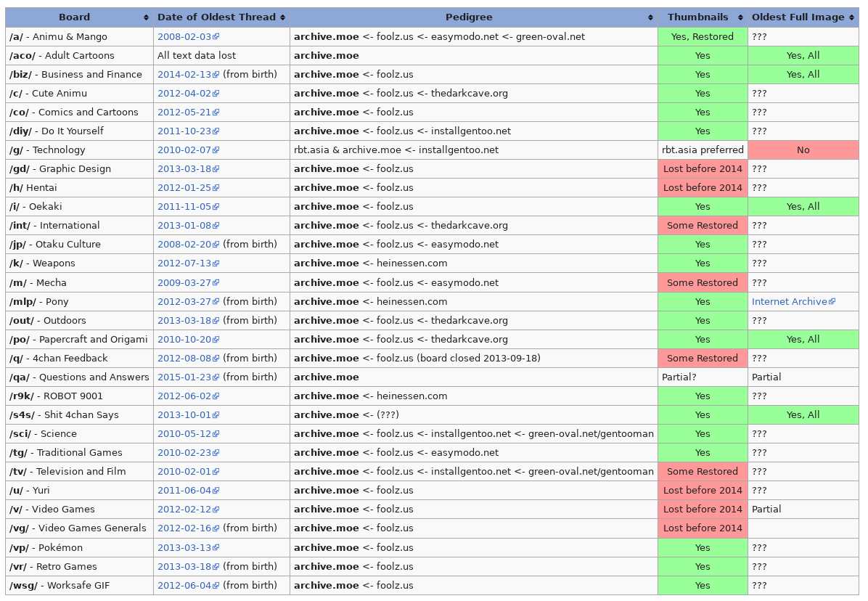Click the external link icon beside 2009-03-27
The height and width of the screenshot is (601, 868).
pos(216,283)
